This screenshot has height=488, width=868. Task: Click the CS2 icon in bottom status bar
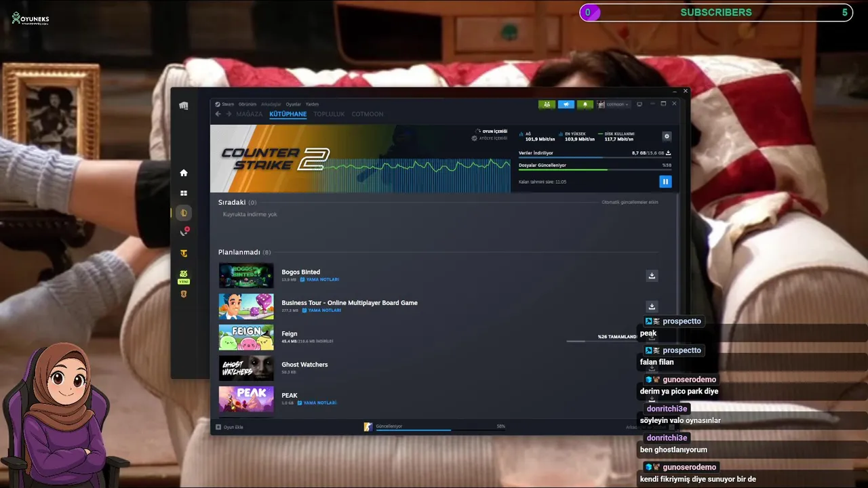coord(368,427)
